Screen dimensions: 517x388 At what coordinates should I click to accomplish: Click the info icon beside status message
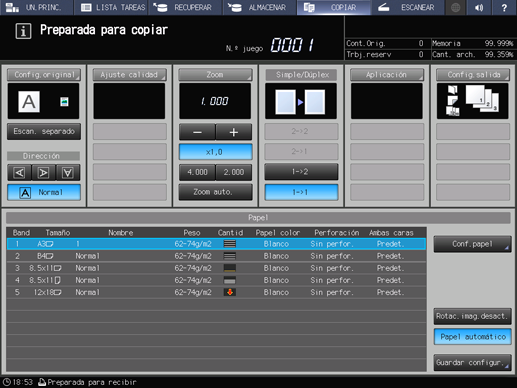23,31
